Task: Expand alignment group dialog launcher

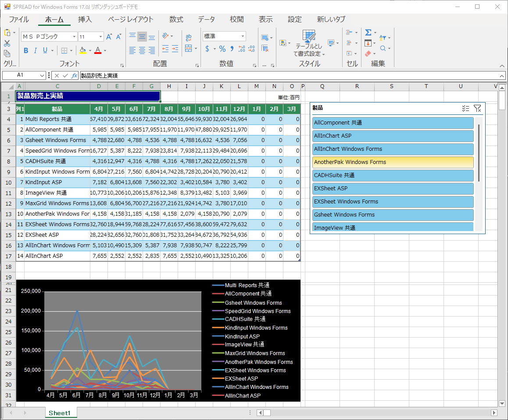Action: (x=197, y=65)
